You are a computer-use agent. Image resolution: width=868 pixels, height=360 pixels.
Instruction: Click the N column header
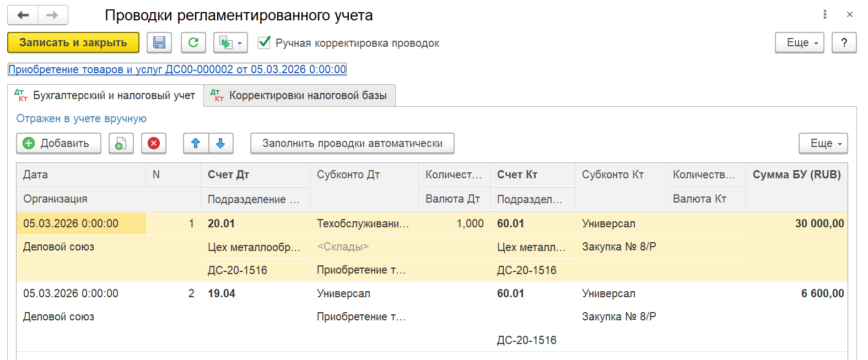point(173,174)
